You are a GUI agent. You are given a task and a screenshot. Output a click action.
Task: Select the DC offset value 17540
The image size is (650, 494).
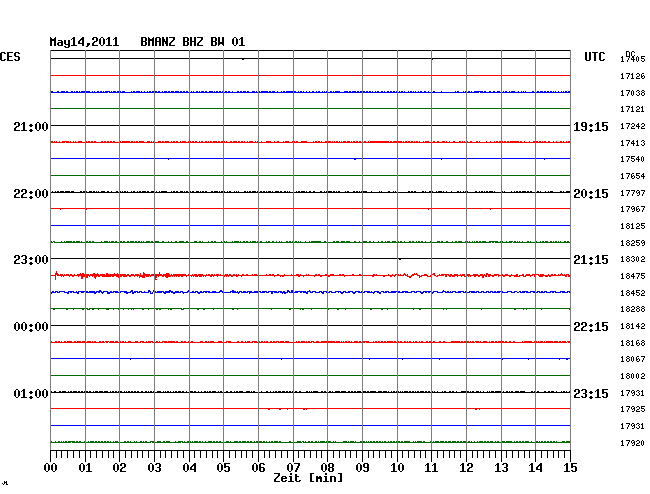[x=633, y=159]
